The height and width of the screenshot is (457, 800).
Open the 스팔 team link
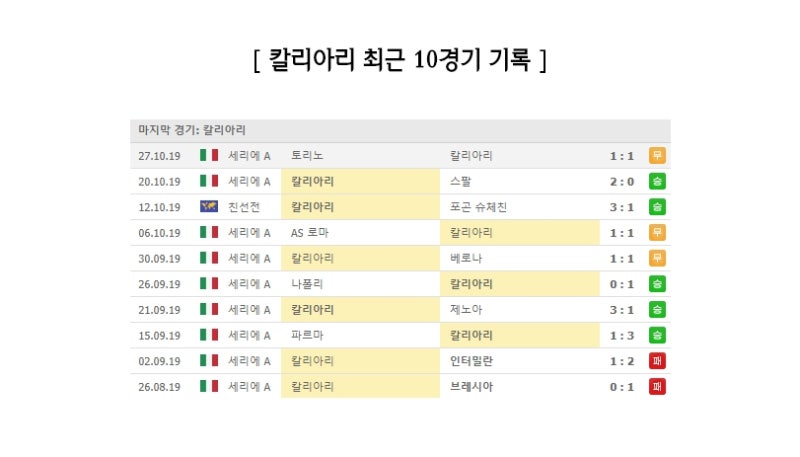461,182
